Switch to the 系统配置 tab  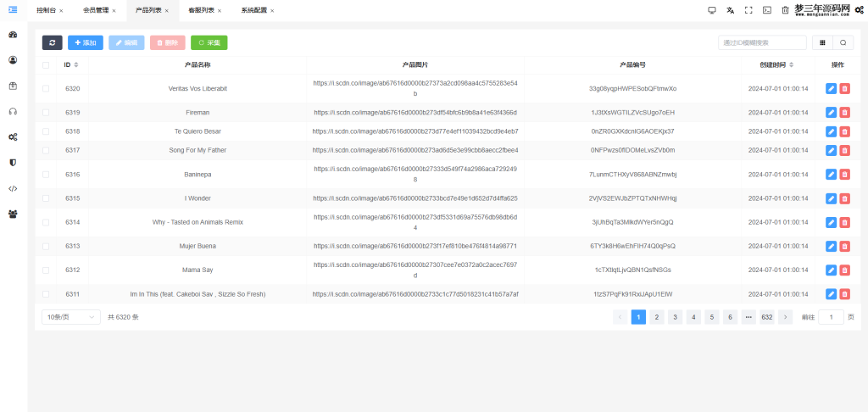click(x=253, y=10)
